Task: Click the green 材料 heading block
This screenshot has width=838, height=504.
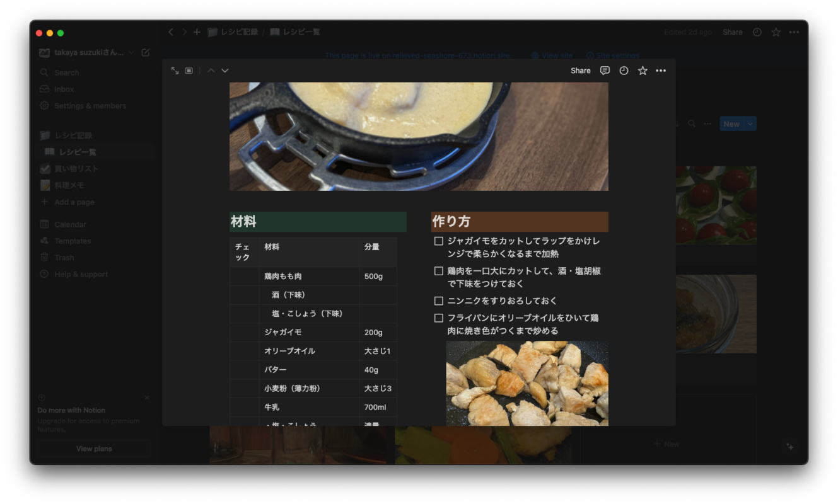Action: click(x=318, y=222)
